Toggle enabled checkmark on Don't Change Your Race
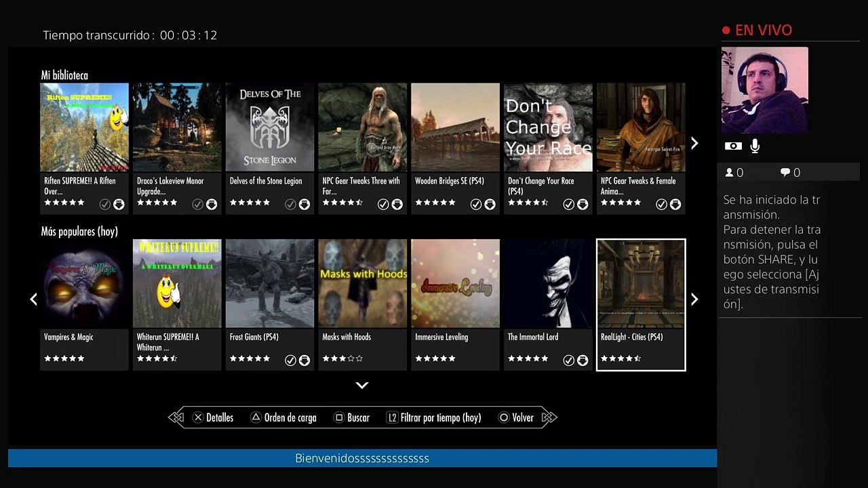Image resolution: width=868 pixels, height=488 pixels. coord(568,204)
